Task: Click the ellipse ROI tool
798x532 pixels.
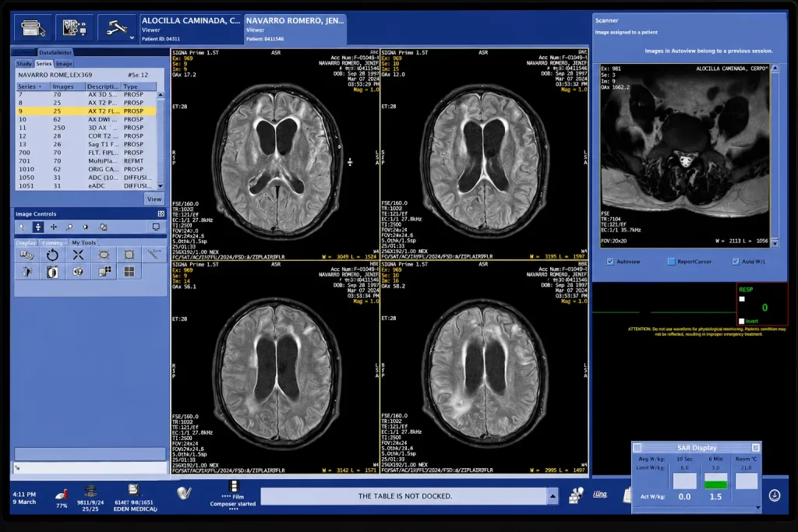Action: (104, 255)
